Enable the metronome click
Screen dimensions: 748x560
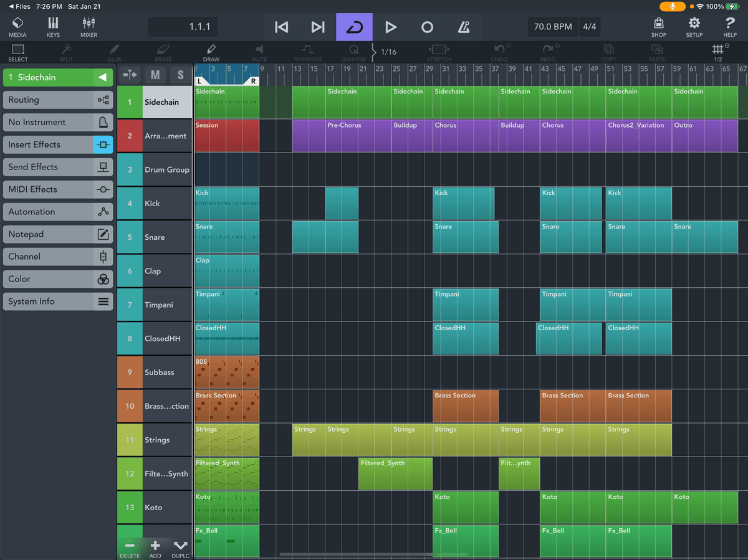point(463,27)
